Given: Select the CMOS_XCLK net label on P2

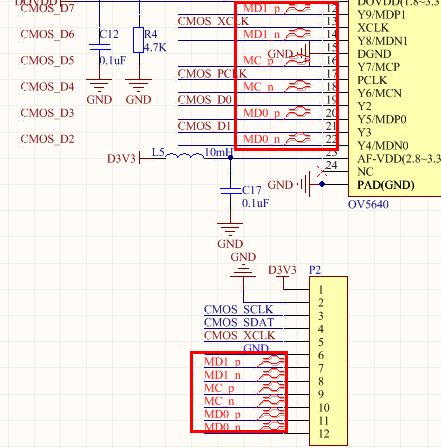Looking at the screenshot, I should (x=239, y=335).
